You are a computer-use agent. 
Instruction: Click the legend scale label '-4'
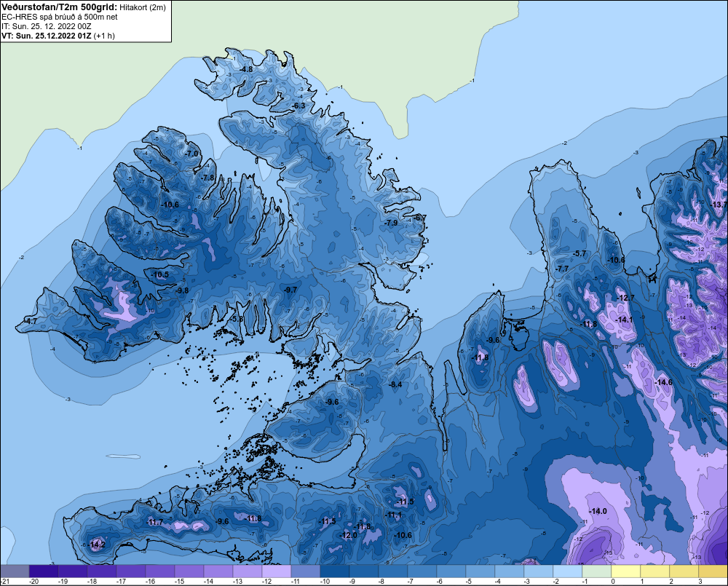[498, 582]
